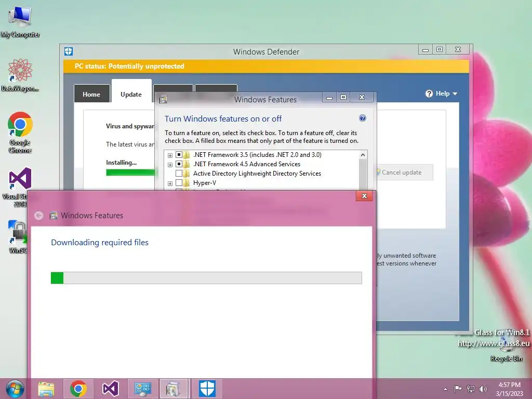Open the Help dropdown in Windows Defender

click(442, 94)
